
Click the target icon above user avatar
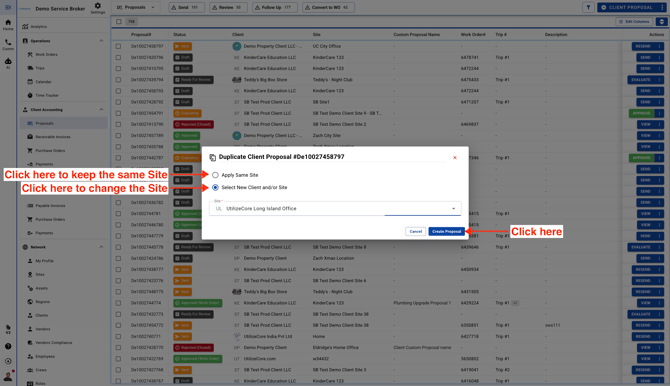(x=8, y=361)
